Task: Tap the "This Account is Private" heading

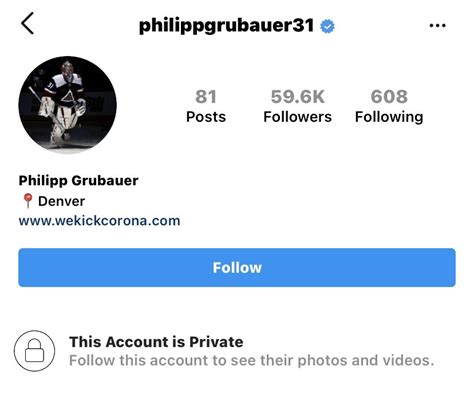Action: (x=156, y=342)
